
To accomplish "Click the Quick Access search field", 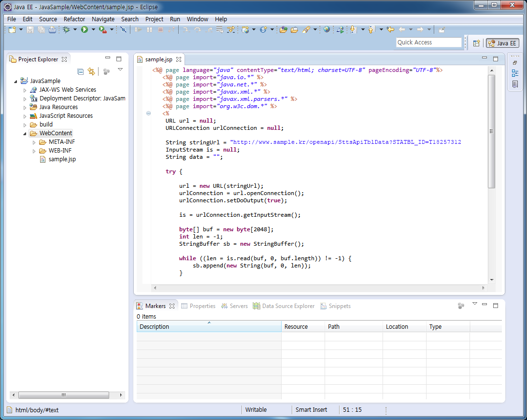I will (428, 42).
